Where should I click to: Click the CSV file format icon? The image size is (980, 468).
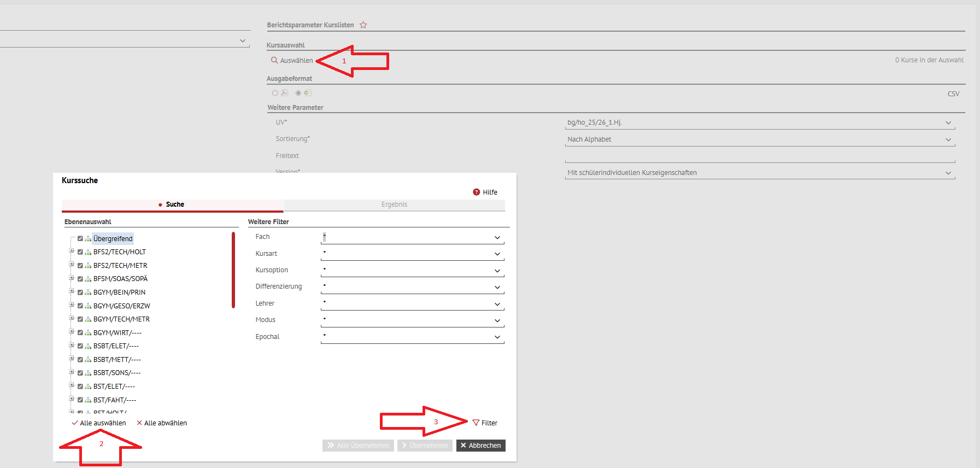point(308,93)
